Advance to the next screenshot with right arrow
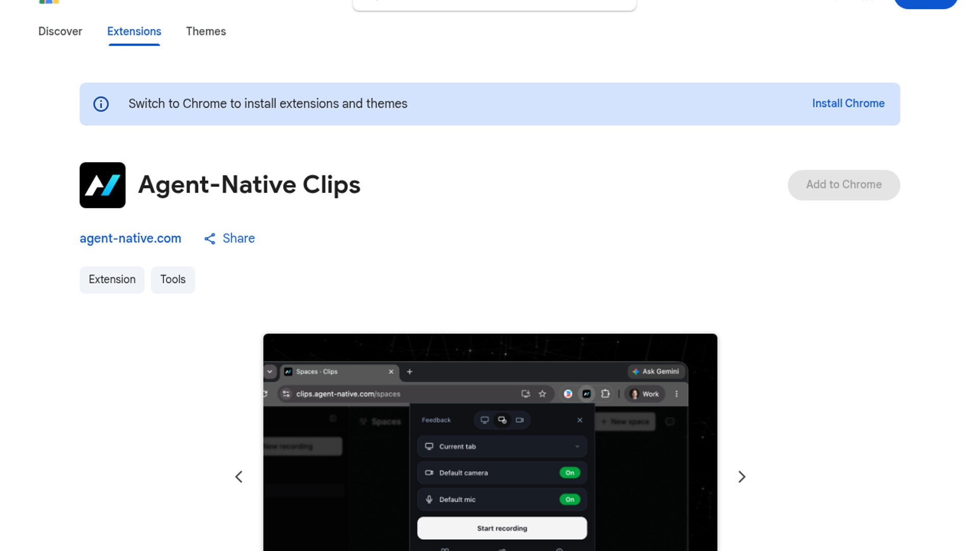980x551 pixels. tap(742, 477)
